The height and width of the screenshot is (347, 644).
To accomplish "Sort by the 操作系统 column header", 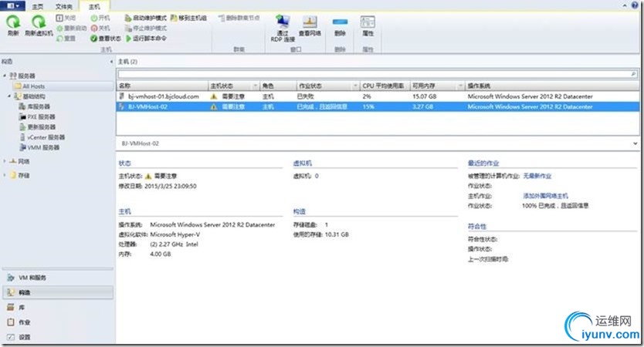I will point(552,86).
